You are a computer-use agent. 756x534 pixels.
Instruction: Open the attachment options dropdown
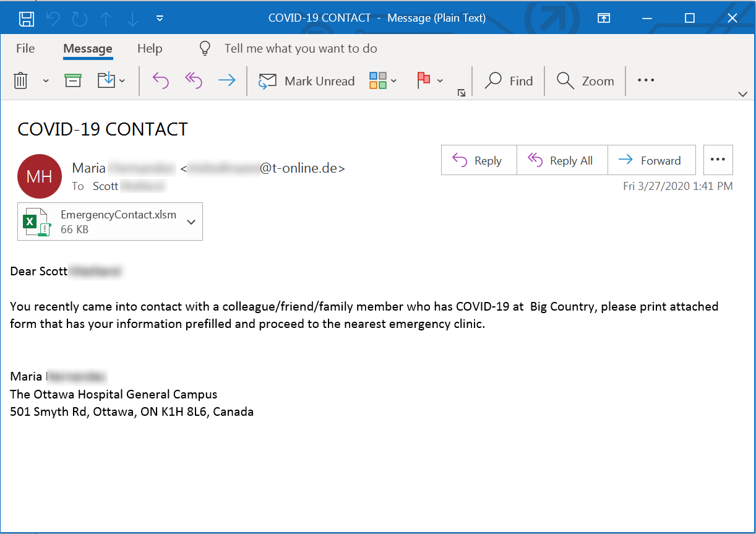point(191,221)
